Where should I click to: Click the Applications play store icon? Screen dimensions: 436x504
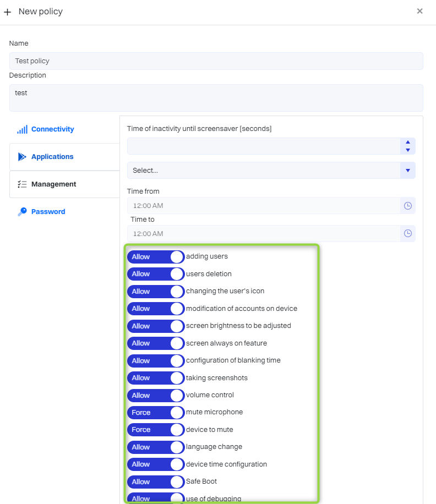pos(22,157)
